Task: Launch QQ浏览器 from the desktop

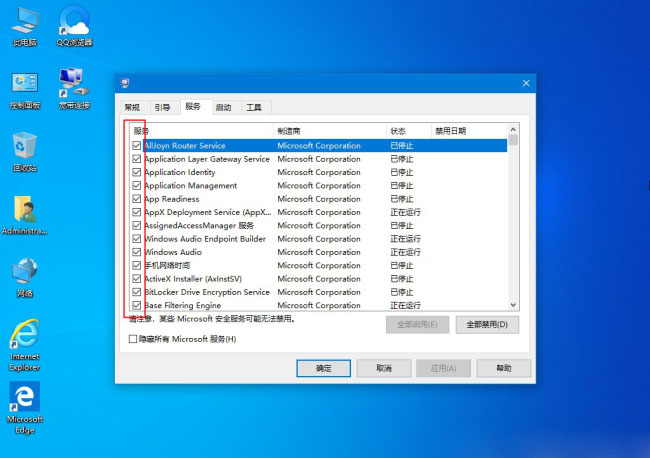Action: tap(75, 26)
